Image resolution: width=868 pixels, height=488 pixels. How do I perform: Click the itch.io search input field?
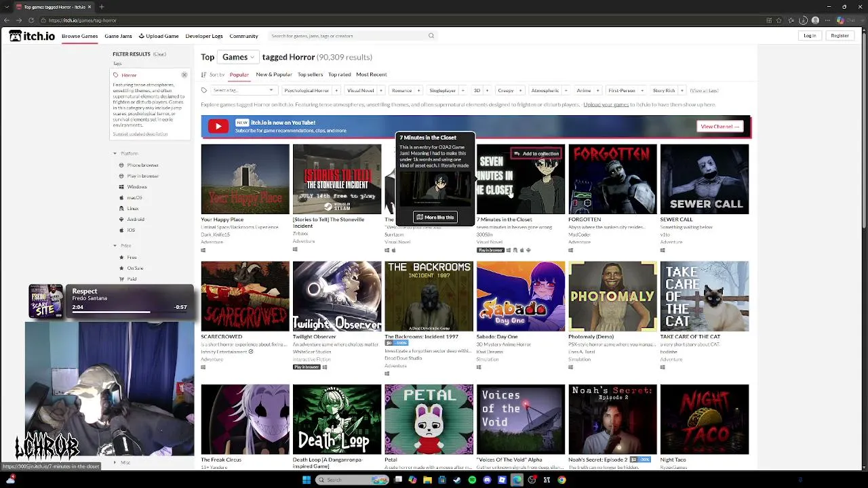(347, 36)
